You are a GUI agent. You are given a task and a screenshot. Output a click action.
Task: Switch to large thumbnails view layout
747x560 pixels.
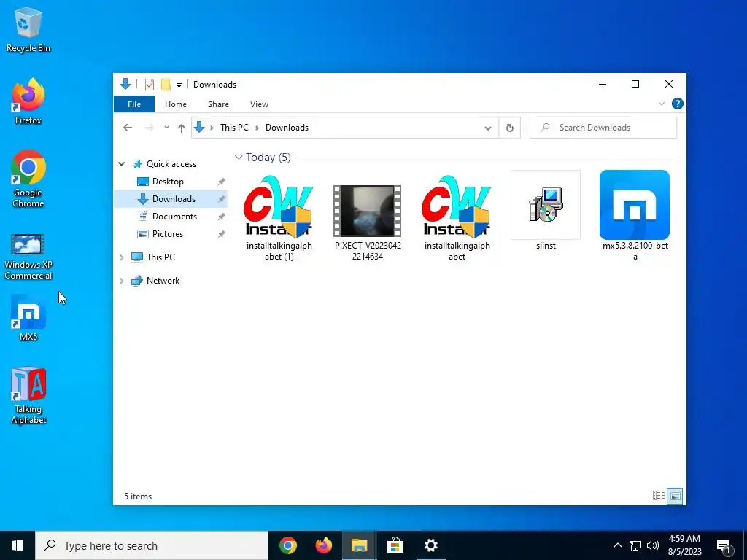point(675,496)
